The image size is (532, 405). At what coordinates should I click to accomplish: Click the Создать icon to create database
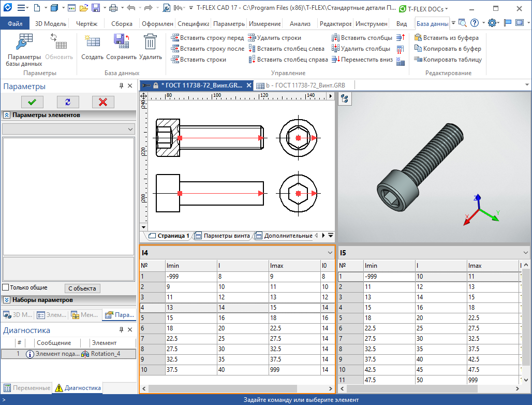pos(92,49)
